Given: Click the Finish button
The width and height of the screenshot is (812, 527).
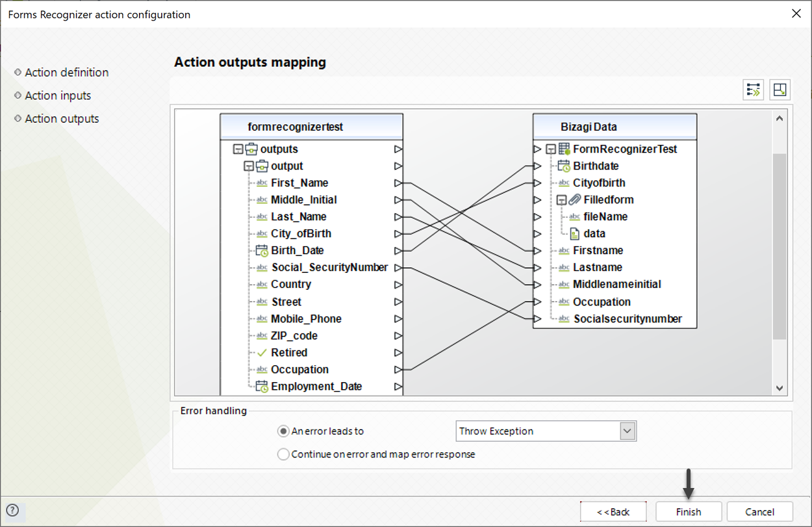Looking at the screenshot, I should [689, 511].
